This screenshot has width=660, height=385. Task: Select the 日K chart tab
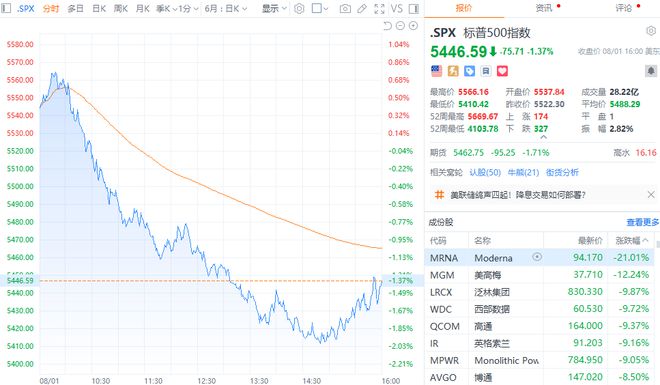click(x=99, y=8)
